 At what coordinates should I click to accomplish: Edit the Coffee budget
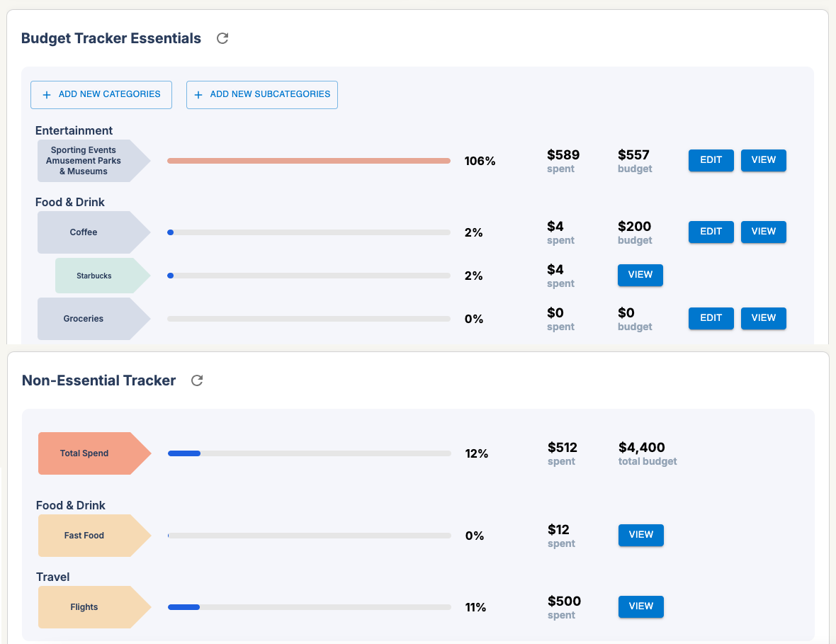click(711, 232)
